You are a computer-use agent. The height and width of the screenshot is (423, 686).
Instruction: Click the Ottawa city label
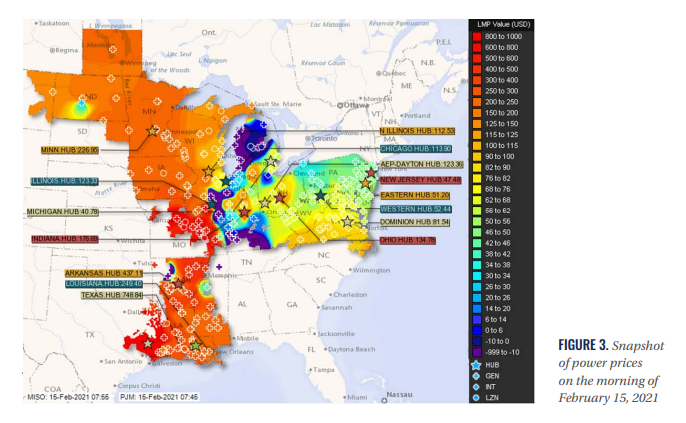coord(356,105)
